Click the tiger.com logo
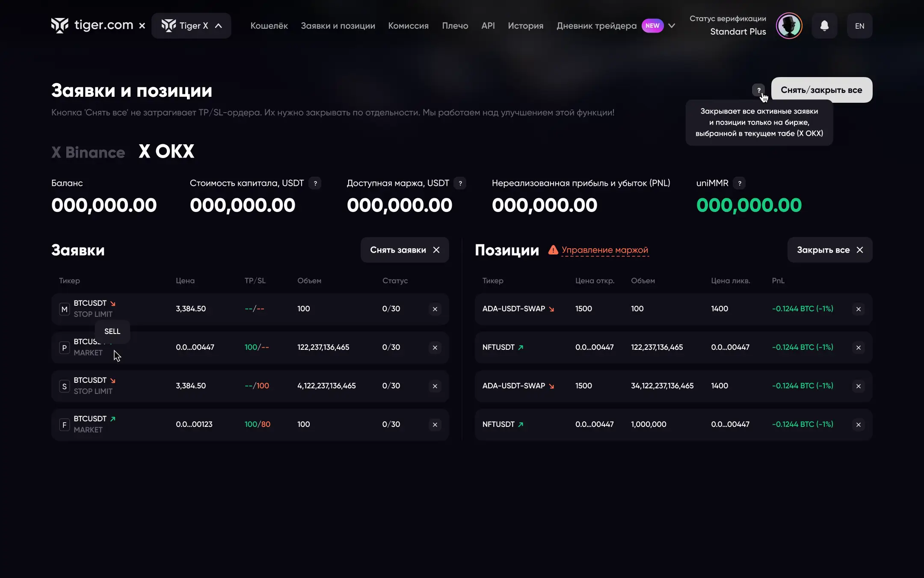Screen dimensions: 924x578 92,26
